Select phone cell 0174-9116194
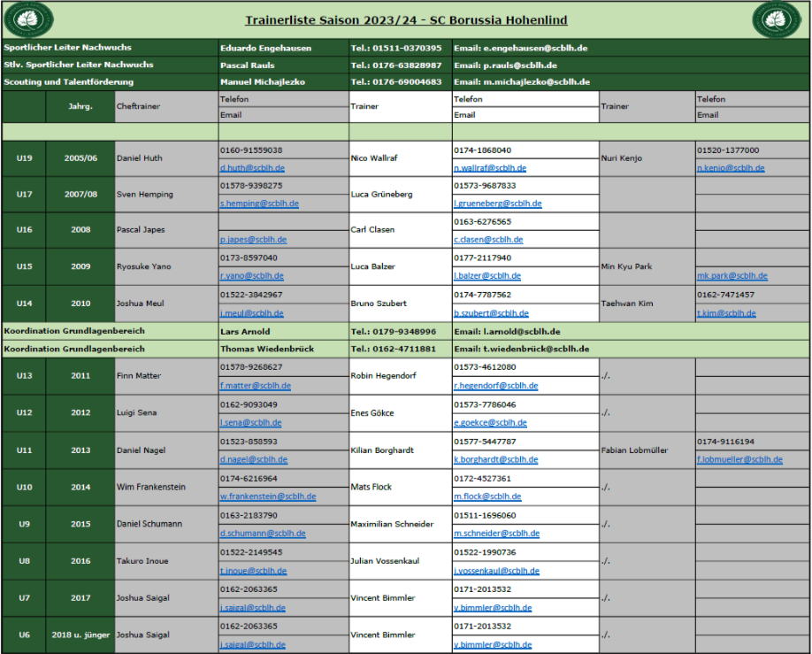812x654 pixels. pyautogui.click(x=753, y=442)
